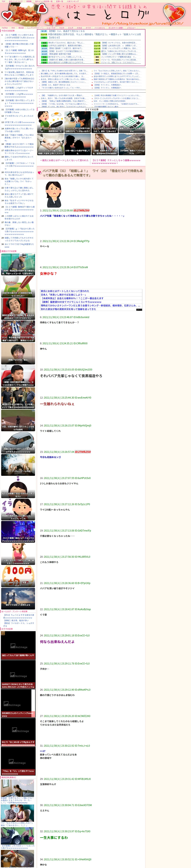This screenshot has height=868, width=191.
Task: Open related link 別れた彼女が俺の資産状況を知って
Action: click(x=68, y=309)
